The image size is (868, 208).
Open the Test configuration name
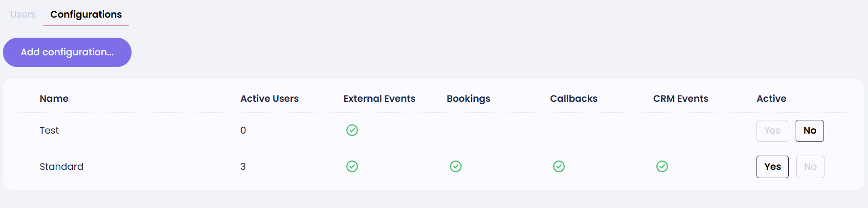pos(49,131)
